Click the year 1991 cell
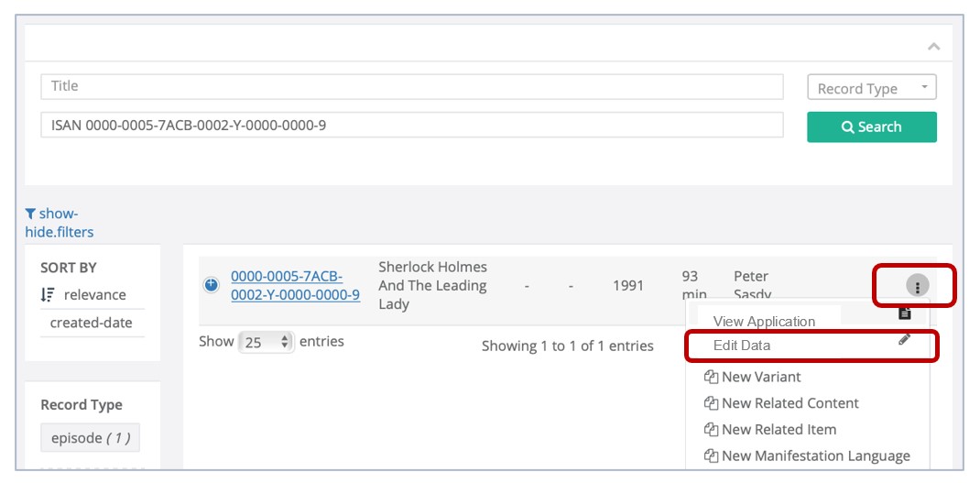Viewport: 980px width, 483px height. tap(628, 285)
